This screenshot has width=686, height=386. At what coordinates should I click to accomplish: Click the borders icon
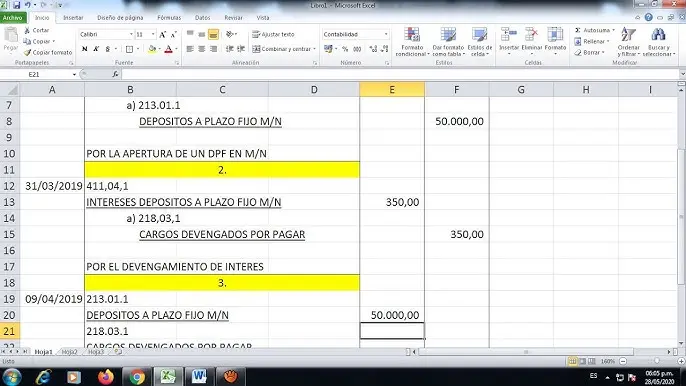tap(129, 49)
